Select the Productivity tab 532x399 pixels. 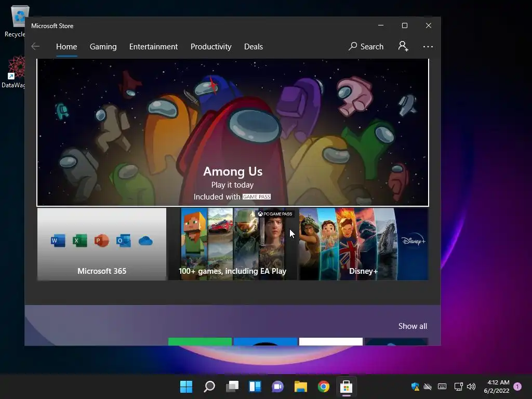point(211,46)
